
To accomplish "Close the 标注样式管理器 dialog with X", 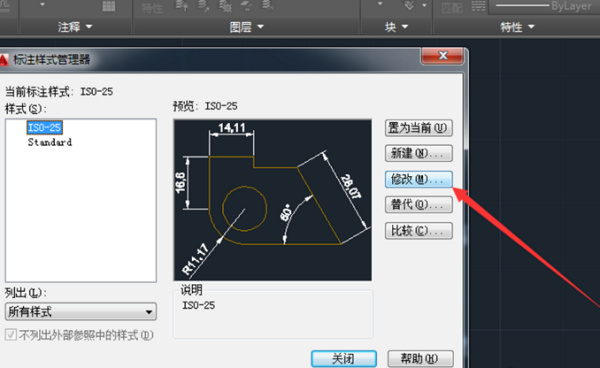I will tap(443, 56).
